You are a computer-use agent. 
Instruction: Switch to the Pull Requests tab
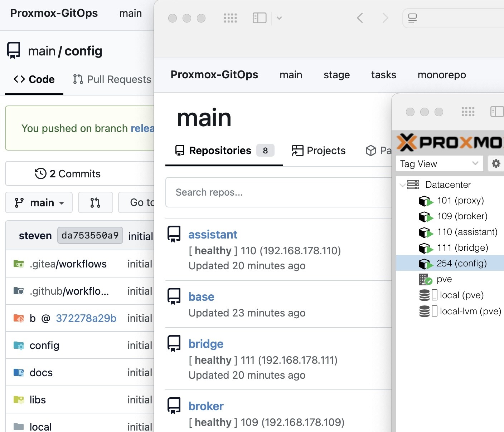pyautogui.click(x=112, y=79)
